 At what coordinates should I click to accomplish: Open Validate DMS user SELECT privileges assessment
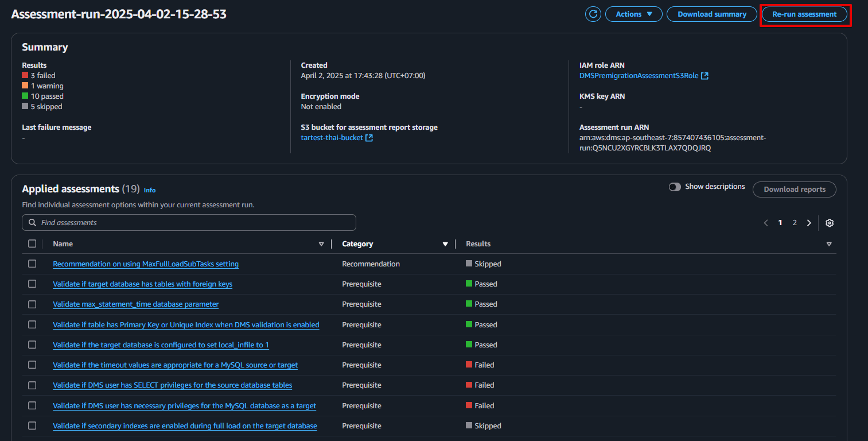click(x=172, y=385)
